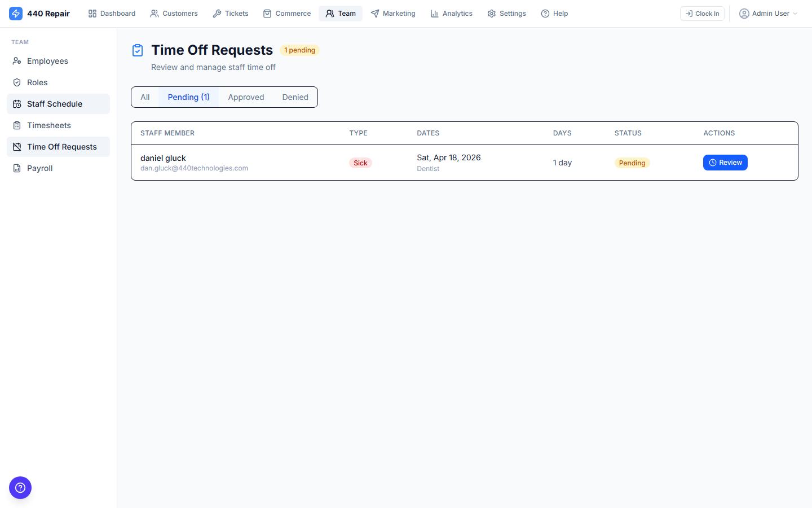Select the Denied filter tab
The image size is (812, 508).
pyautogui.click(x=295, y=97)
